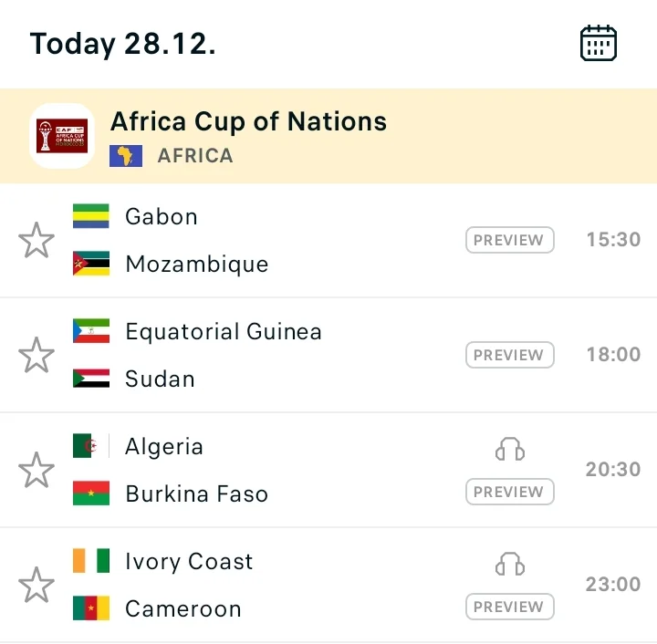
Task: Star the Ivory Coast vs Cameroon match
Action: pyautogui.click(x=36, y=586)
